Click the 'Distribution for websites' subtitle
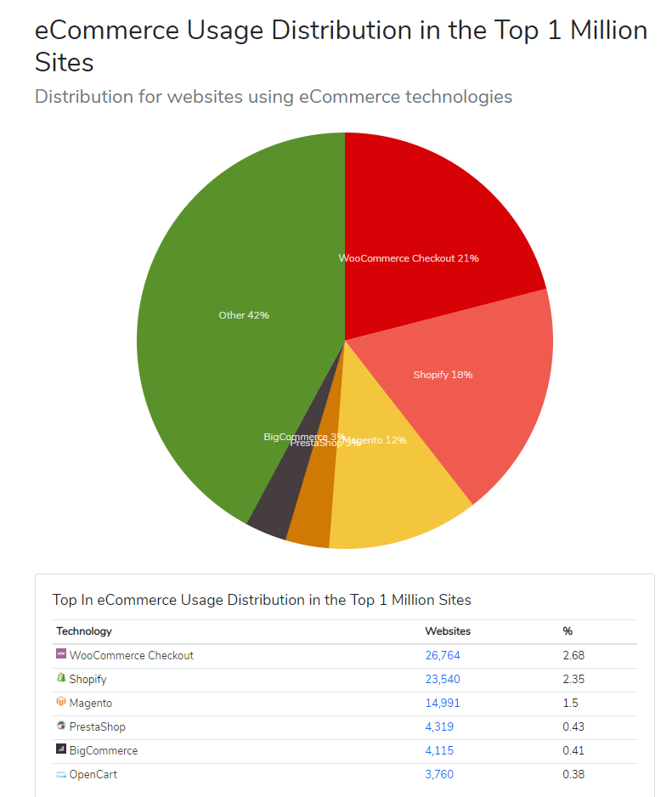The width and height of the screenshot is (672, 797). (x=274, y=97)
